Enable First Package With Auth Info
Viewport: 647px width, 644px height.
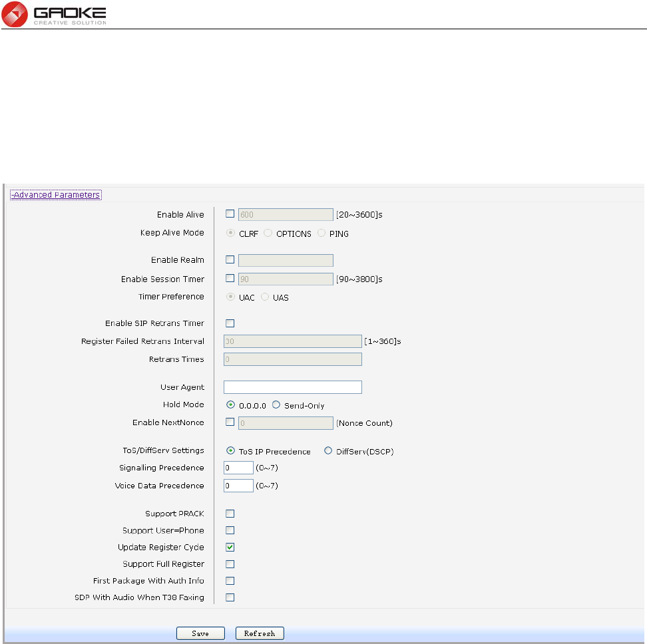(x=230, y=581)
